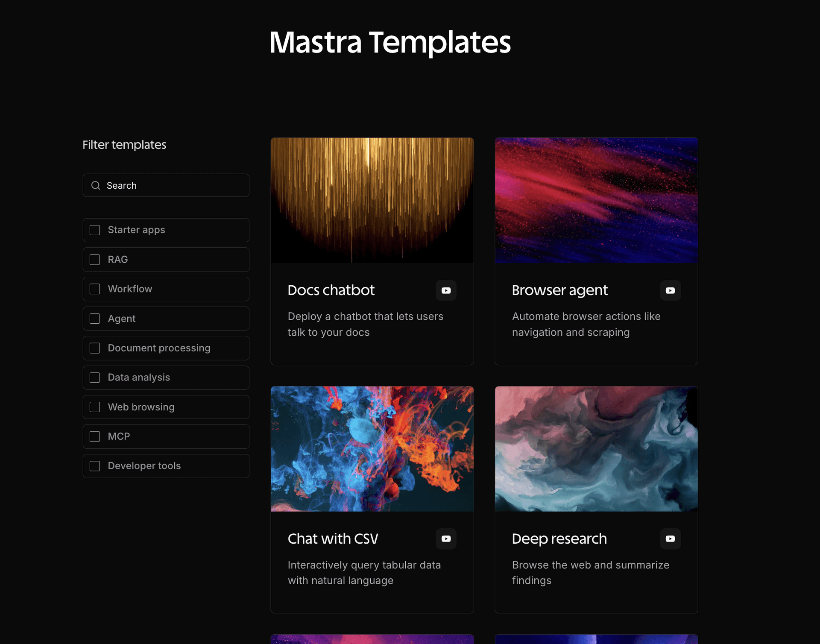
Task: Enable the Starter apps filter
Action: pyautogui.click(x=94, y=230)
